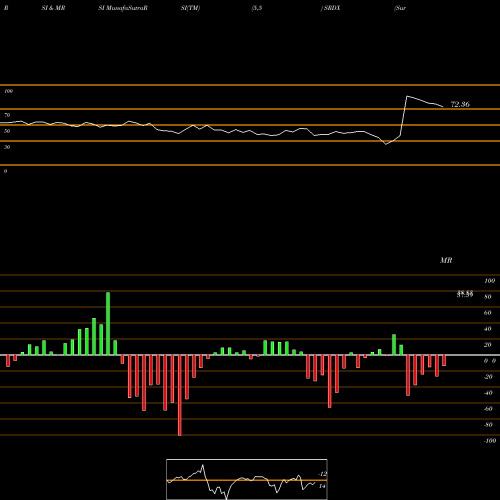
Task: Click the 60 axis label on MR histogram
Action: [x=488, y=313]
